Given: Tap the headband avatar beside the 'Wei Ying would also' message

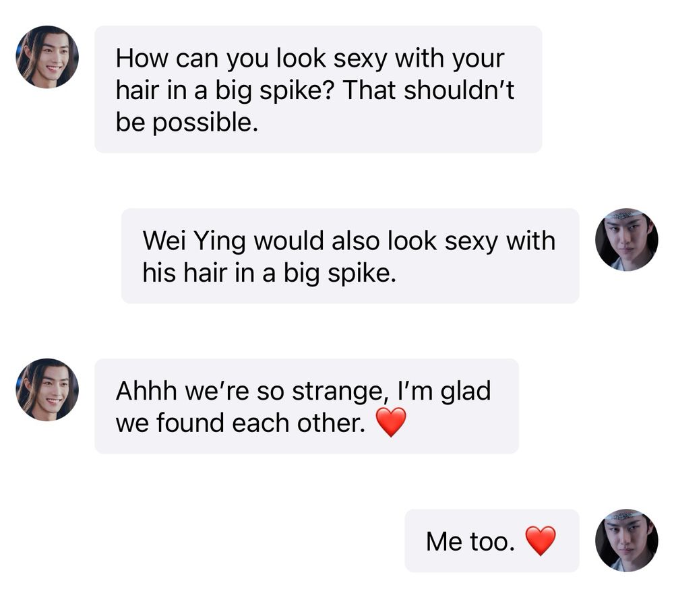Looking at the screenshot, I should (x=626, y=240).
